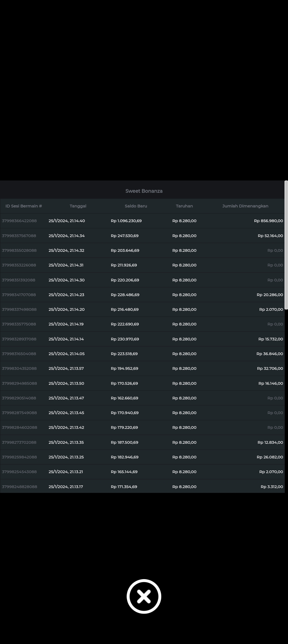The width and height of the screenshot is (288, 644).
Task: Click session 37998341707088 entry
Action: pos(19,295)
